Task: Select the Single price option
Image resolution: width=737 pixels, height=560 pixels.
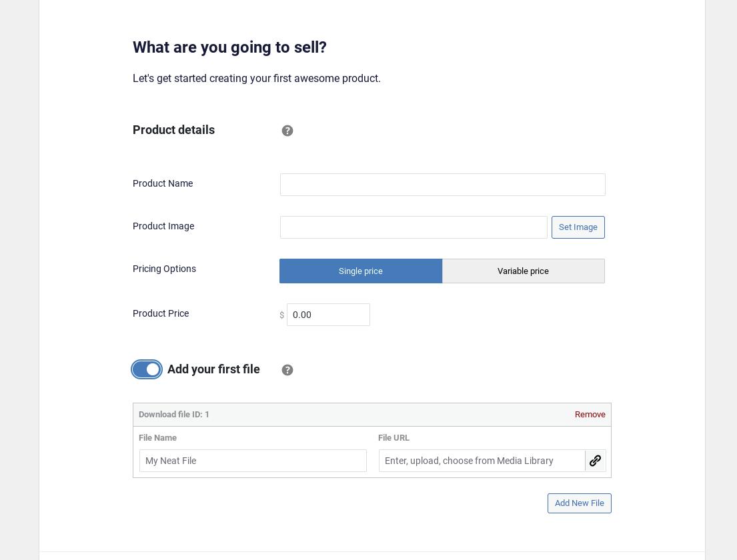Action: click(x=360, y=271)
